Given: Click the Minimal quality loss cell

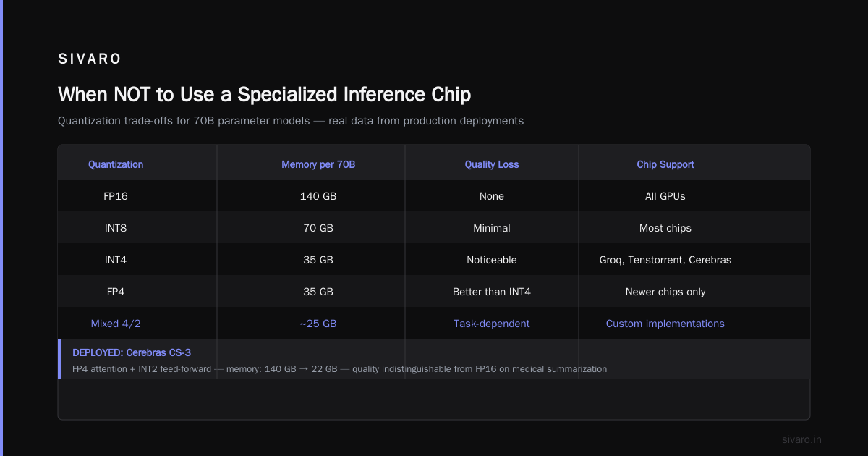Looking at the screenshot, I should (492, 228).
